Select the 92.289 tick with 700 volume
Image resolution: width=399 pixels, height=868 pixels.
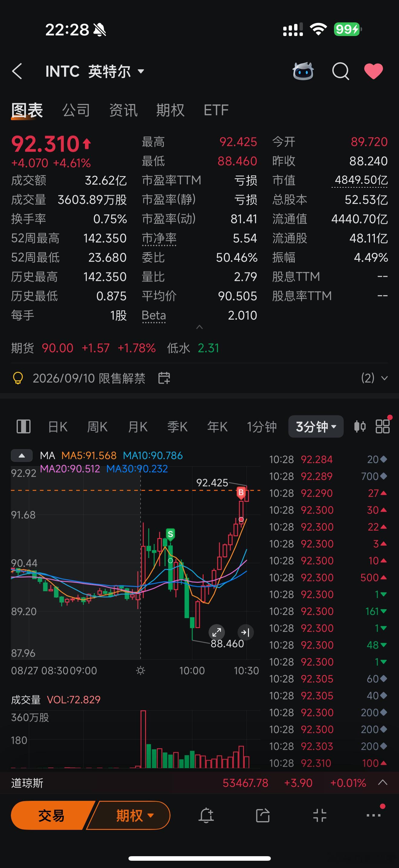tap(328, 476)
